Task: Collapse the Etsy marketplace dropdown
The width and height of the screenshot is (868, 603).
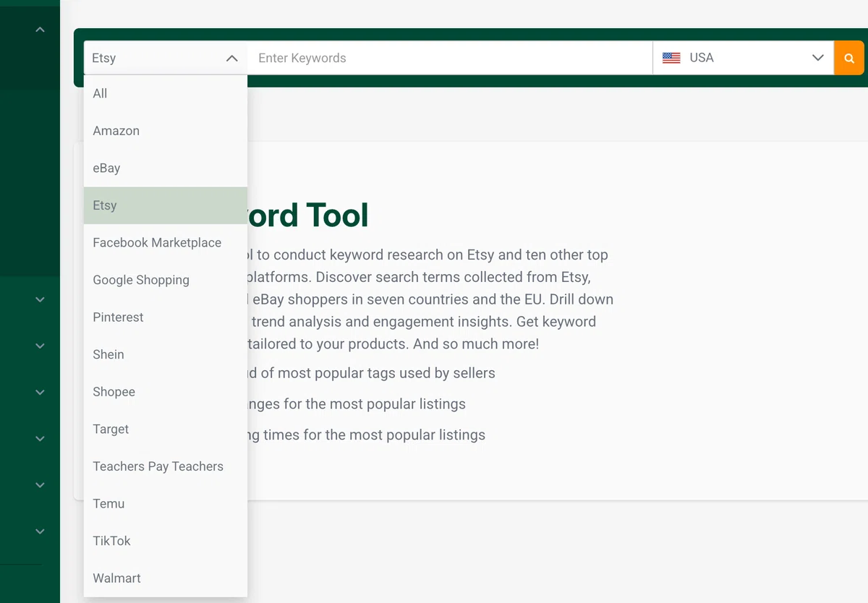Action: [x=165, y=58]
